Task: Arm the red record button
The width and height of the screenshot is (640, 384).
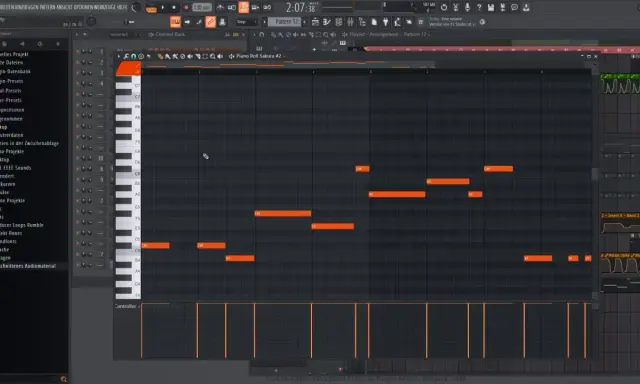Action: coord(186,7)
